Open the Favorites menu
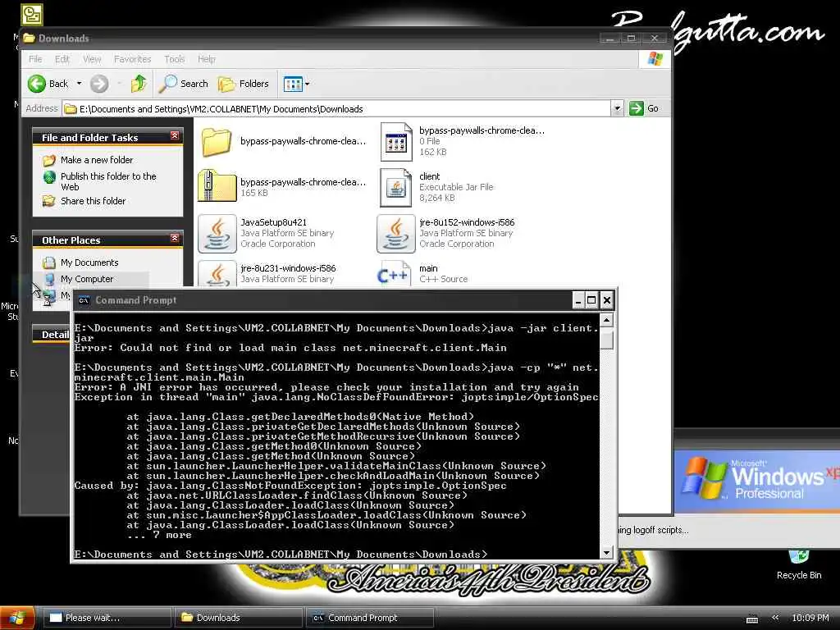 132,59
